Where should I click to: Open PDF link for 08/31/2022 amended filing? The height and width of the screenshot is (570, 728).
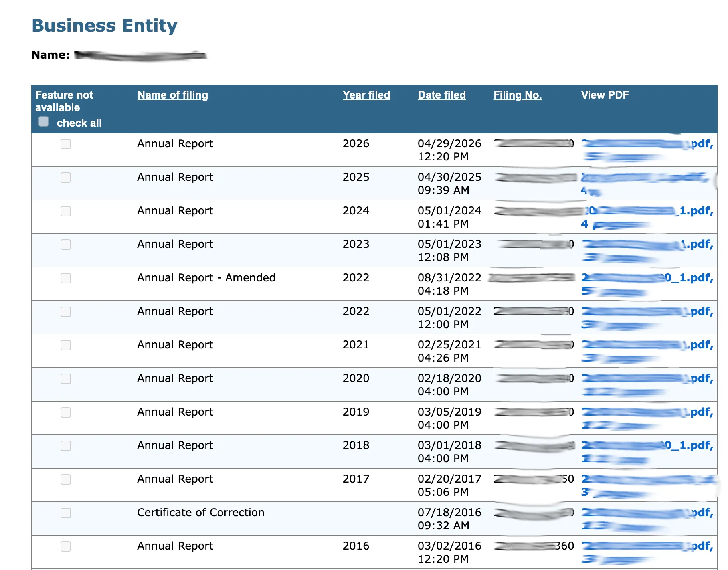pos(647,284)
